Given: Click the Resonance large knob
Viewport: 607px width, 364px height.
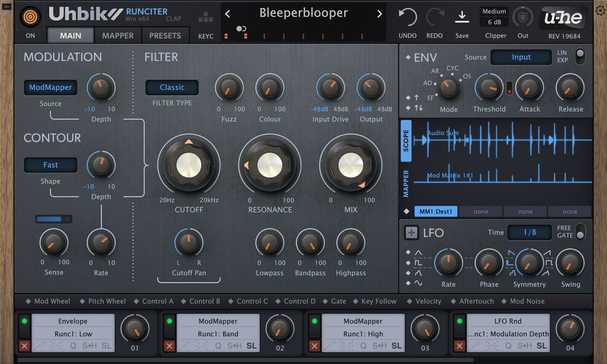Looking at the screenshot, I should [x=270, y=165].
